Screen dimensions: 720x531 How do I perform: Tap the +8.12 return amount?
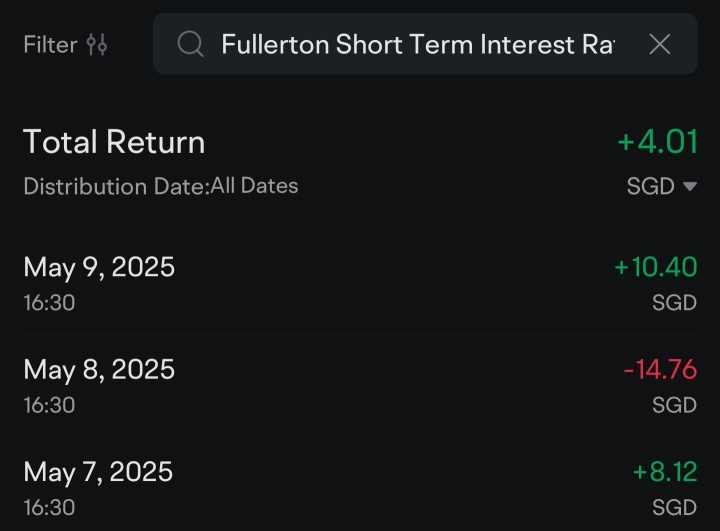(x=664, y=471)
